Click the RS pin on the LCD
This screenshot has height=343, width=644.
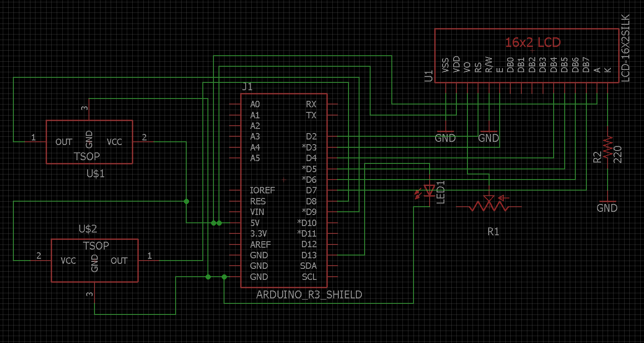click(x=478, y=68)
